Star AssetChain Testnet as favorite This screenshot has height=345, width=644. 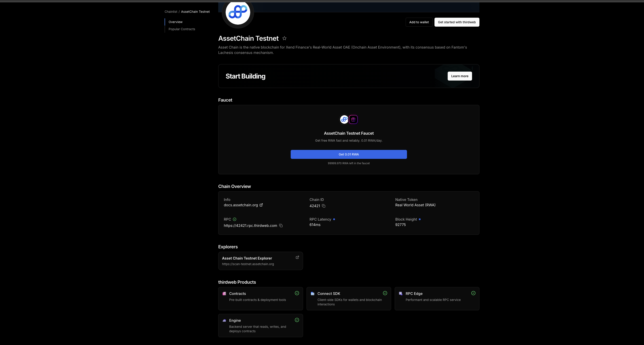click(284, 38)
